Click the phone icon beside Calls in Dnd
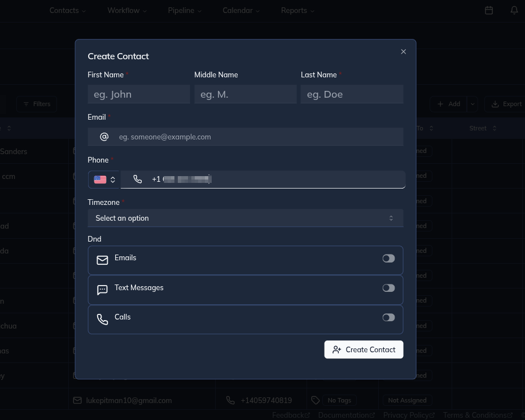The height and width of the screenshot is (420, 525). click(x=102, y=319)
